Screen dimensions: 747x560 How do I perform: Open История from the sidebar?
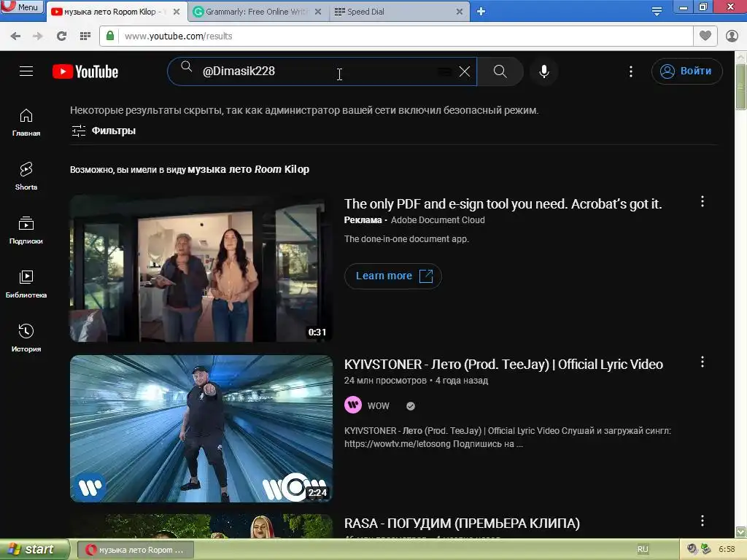coord(26,338)
